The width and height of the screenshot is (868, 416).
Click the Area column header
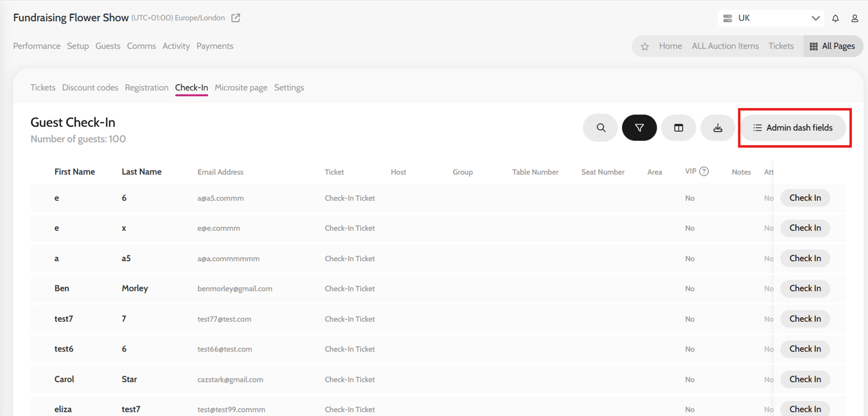654,172
